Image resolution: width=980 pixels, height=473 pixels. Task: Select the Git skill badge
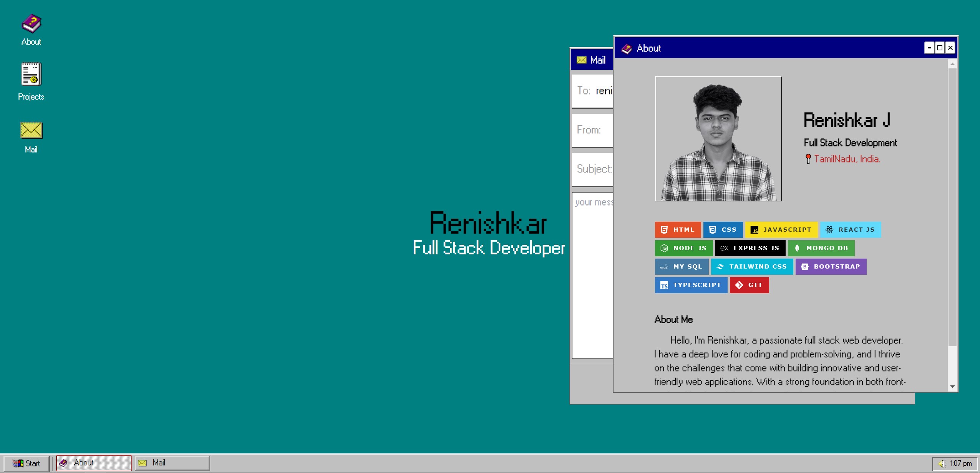pos(749,285)
